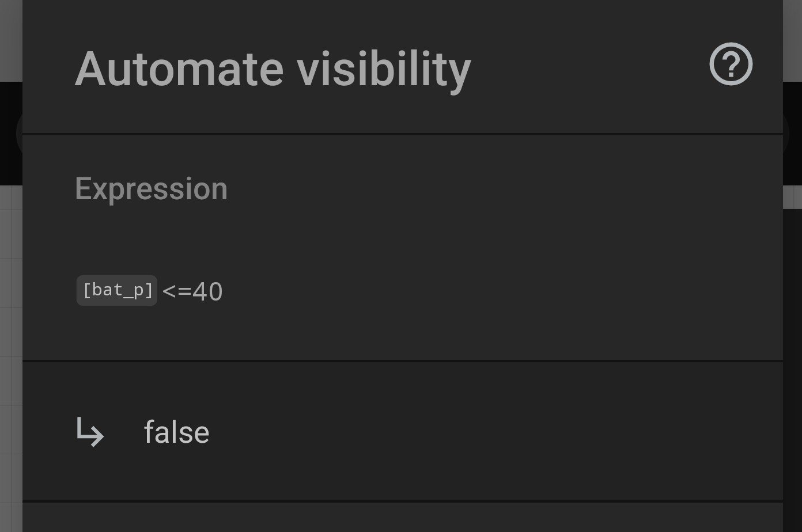Click gray background above dialog's left edge
Image resolution: width=802 pixels, height=532 pixels.
pyautogui.click(x=10, y=40)
